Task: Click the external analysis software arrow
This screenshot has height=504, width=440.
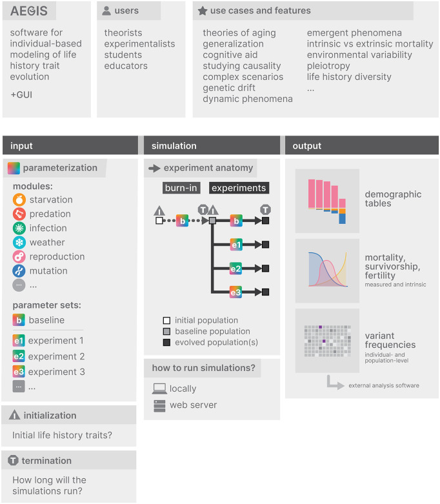Action: point(335,383)
